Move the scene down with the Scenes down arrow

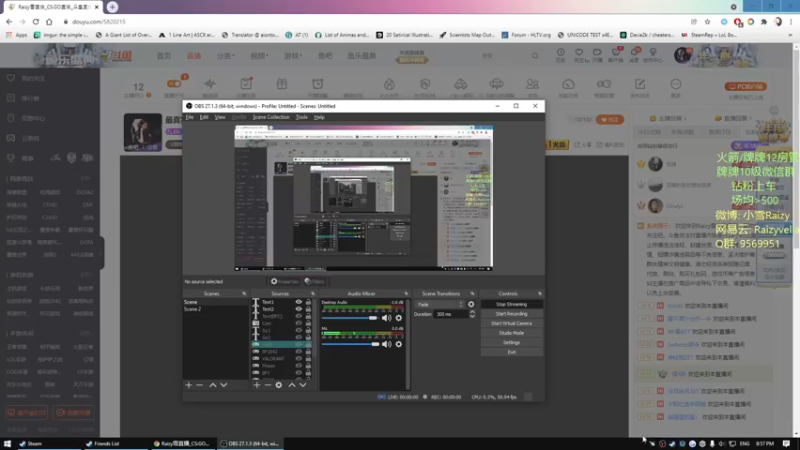[x=223, y=385]
